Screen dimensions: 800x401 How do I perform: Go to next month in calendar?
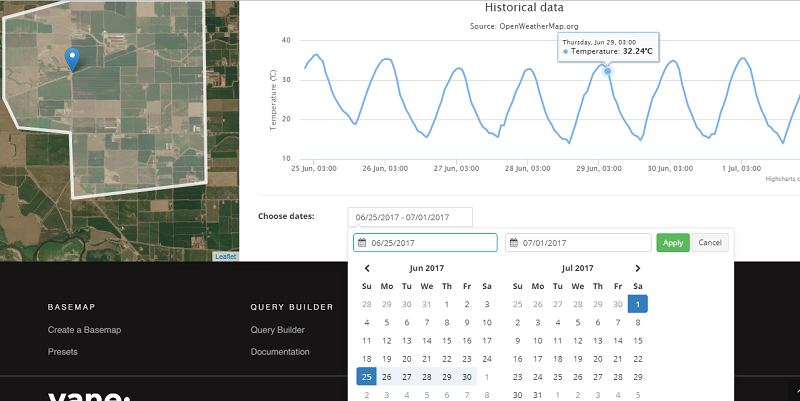click(638, 268)
